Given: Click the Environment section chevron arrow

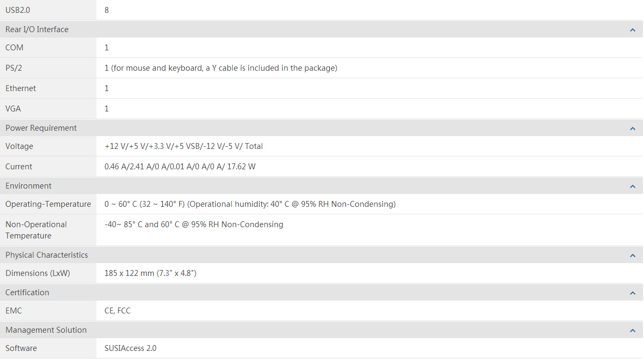Looking at the screenshot, I should 633,186.
